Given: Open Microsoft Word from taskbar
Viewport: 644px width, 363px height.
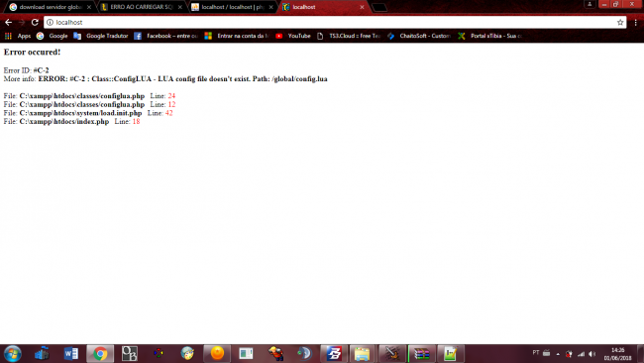Looking at the screenshot, I should [71, 353].
